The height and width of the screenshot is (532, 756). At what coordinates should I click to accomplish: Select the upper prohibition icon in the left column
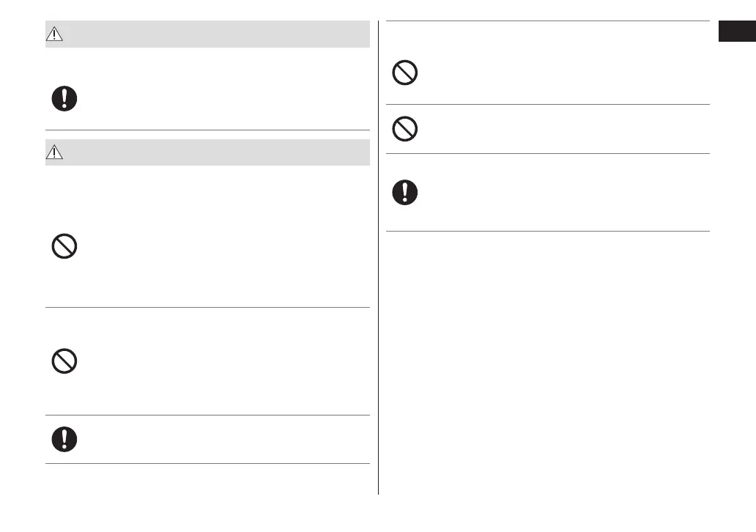click(64, 247)
